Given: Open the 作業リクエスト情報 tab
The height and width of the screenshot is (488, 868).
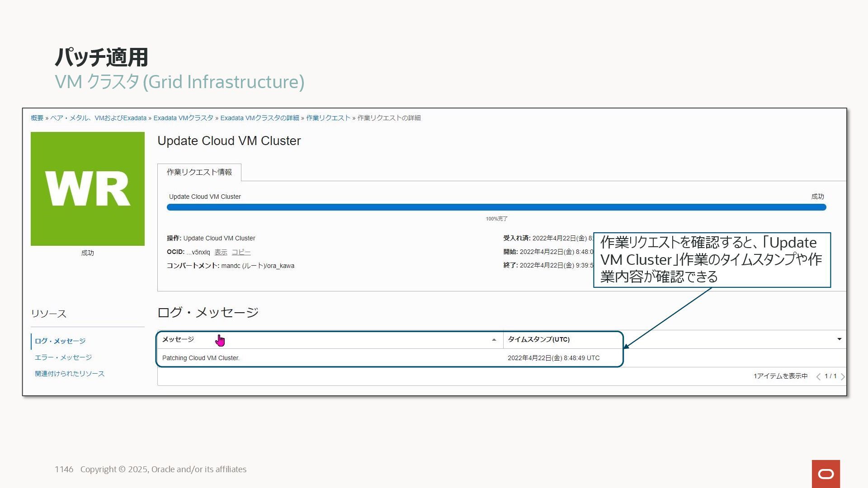Looking at the screenshot, I should 199,172.
